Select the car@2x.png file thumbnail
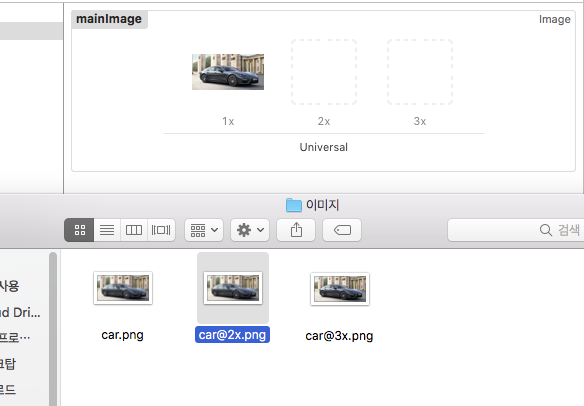 point(233,288)
